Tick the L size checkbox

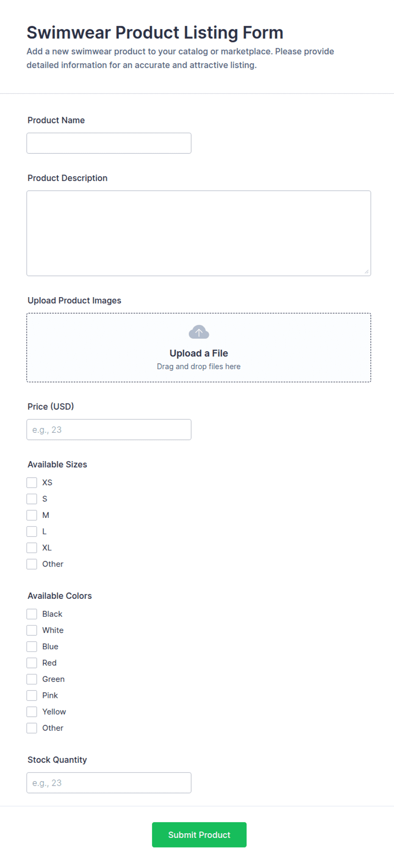point(32,531)
